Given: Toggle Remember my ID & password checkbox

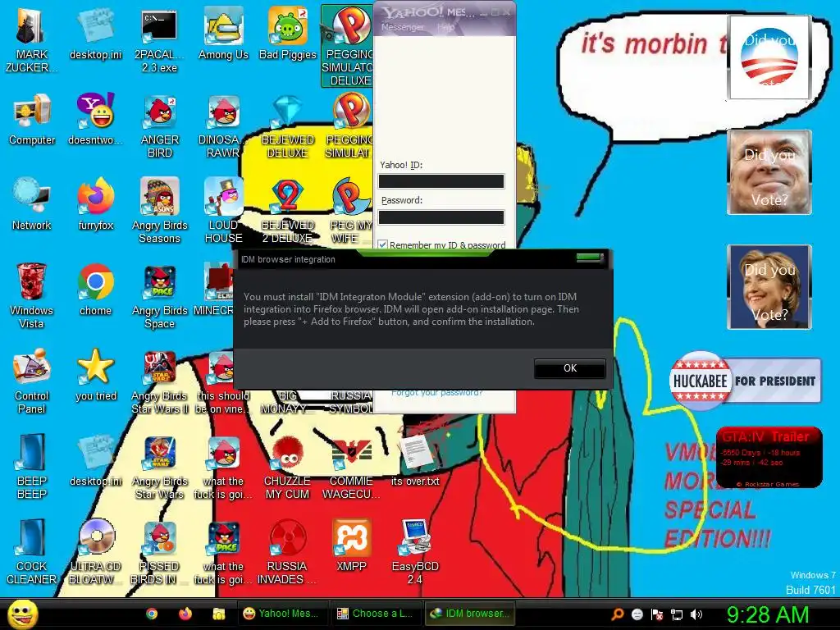Looking at the screenshot, I should 382,244.
